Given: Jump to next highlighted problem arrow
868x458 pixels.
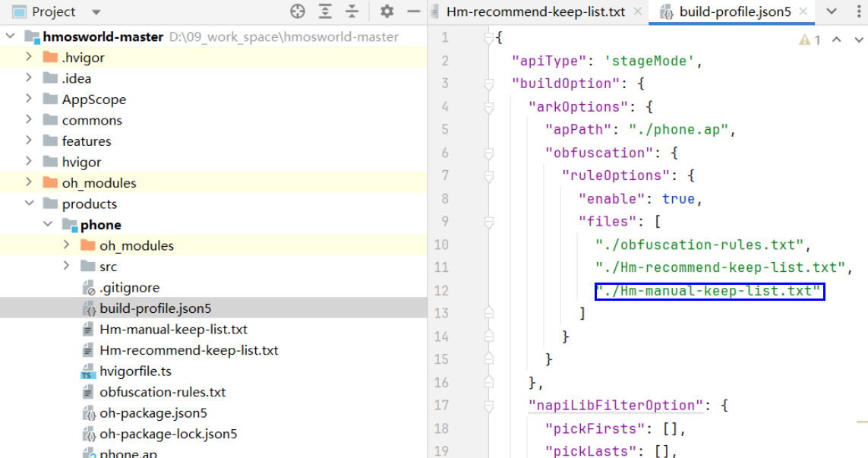Looking at the screenshot, I should [857, 40].
